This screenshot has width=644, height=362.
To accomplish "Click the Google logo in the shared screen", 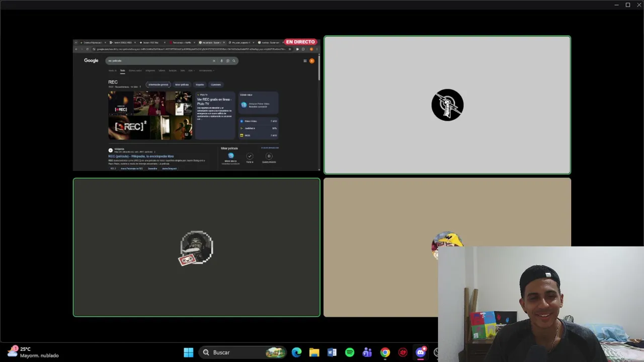I will pos(91,60).
